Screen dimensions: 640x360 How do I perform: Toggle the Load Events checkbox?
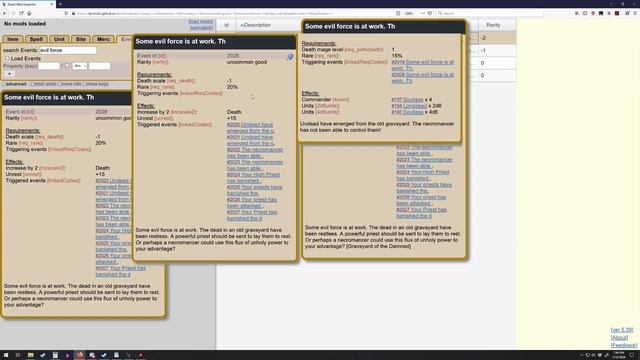click(7, 58)
